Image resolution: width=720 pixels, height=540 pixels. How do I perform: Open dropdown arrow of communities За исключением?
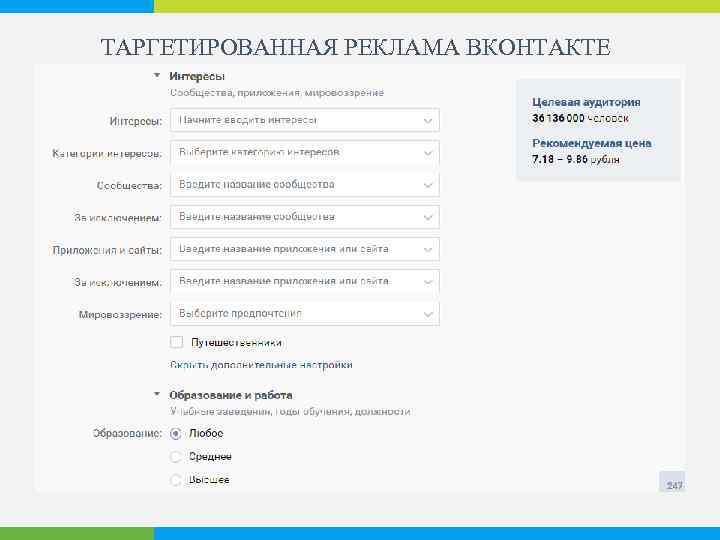click(428, 217)
